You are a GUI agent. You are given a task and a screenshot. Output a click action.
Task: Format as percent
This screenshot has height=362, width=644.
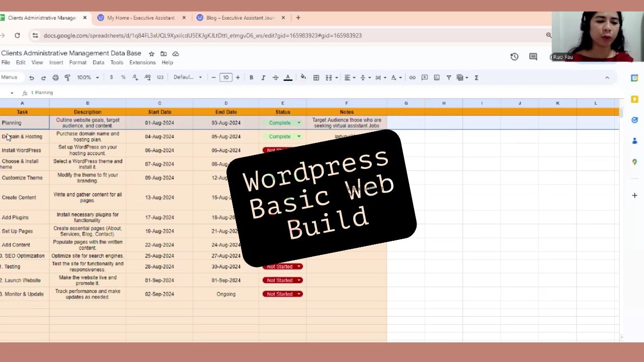[x=123, y=77]
